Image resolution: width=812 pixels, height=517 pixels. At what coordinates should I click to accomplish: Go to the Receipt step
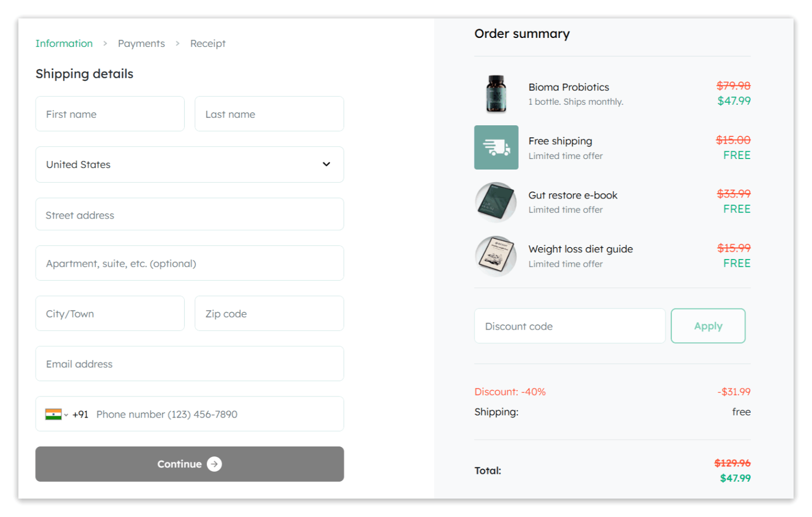(207, 43)
